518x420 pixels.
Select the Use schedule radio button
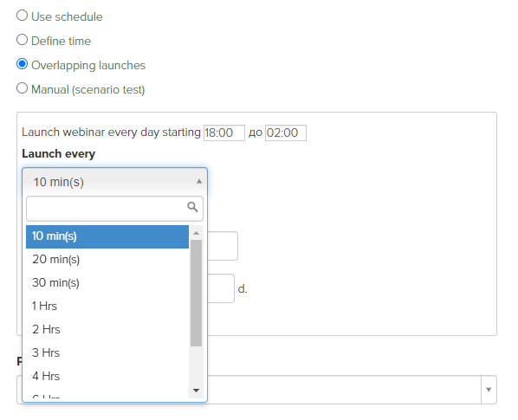pyautogui.click(x=23, y=16)
